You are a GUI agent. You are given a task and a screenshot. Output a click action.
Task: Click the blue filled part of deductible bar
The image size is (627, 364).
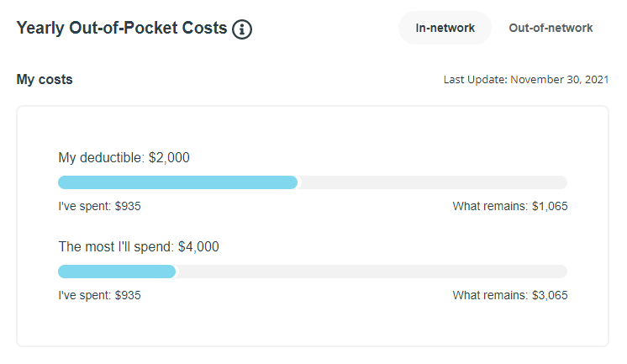click(177, 182)
